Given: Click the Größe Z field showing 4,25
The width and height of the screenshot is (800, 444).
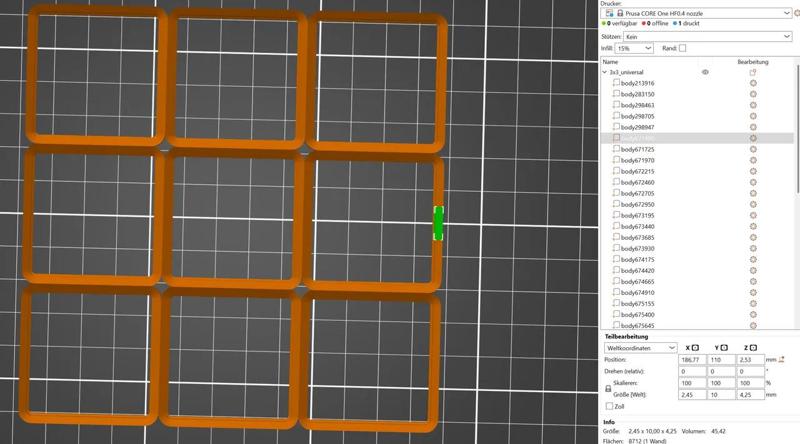Looking at the screenshot, I should [750, 395].
